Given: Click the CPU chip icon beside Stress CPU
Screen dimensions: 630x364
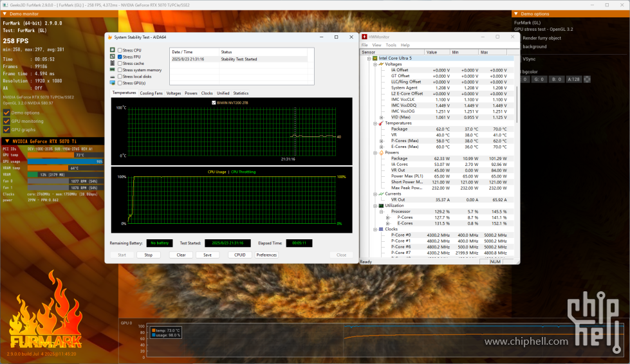Looking at the screenshot, I should coord(113,50).
